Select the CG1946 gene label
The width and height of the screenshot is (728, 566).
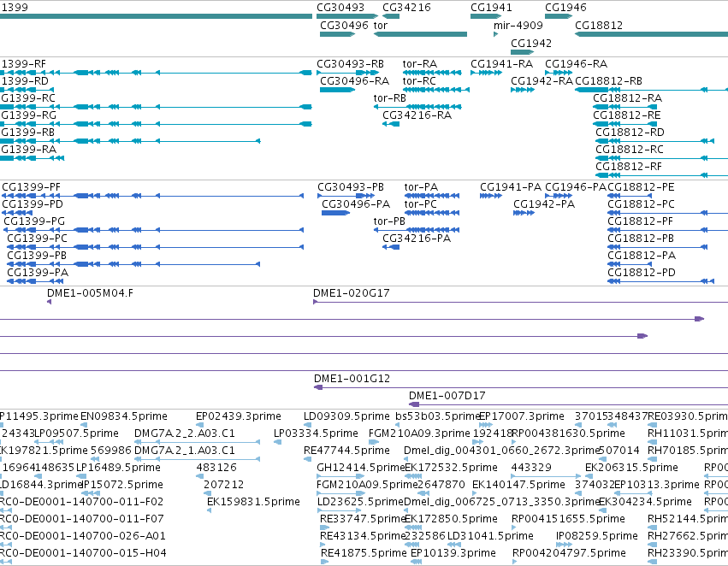pyautogui.click(x=565, y=8)
